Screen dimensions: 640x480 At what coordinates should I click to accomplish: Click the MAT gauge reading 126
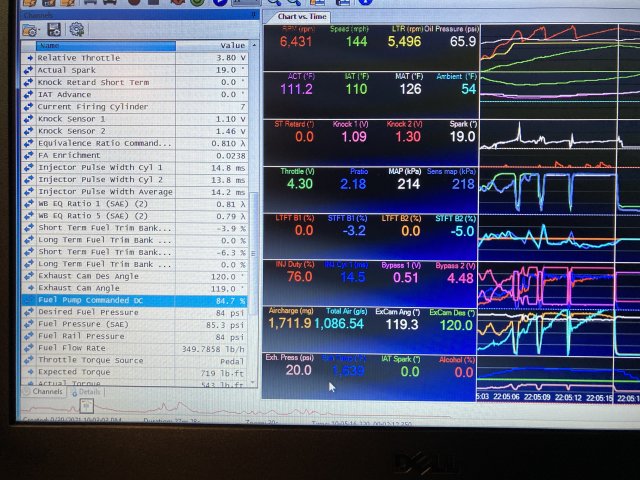tap(410, 89)
